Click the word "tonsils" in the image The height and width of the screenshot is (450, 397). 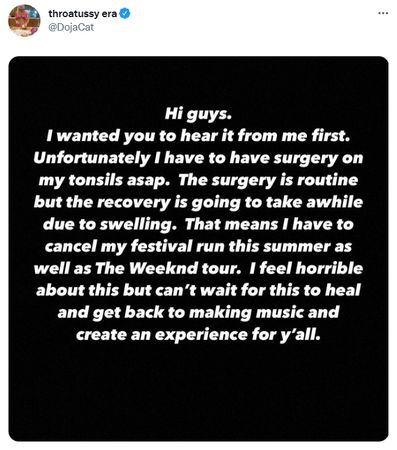(x=95, y=180)
